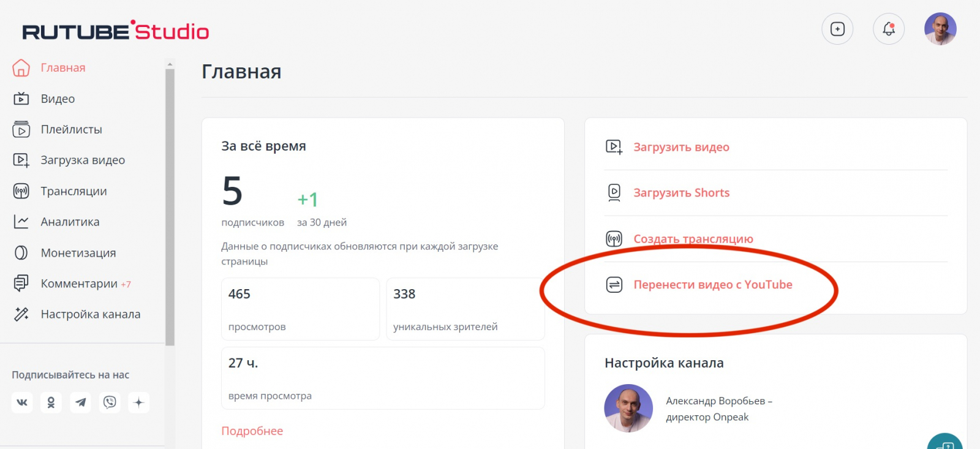
Task: Click Перенести видео с YouTube link
Action: point(713,284)
